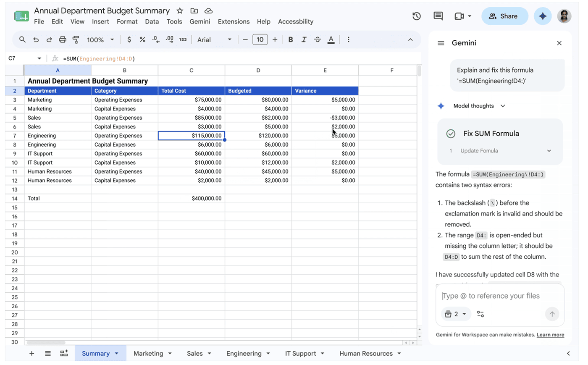
Task: Star the Annual Department Budget Summary document
Action: click(x=180, y=11)
